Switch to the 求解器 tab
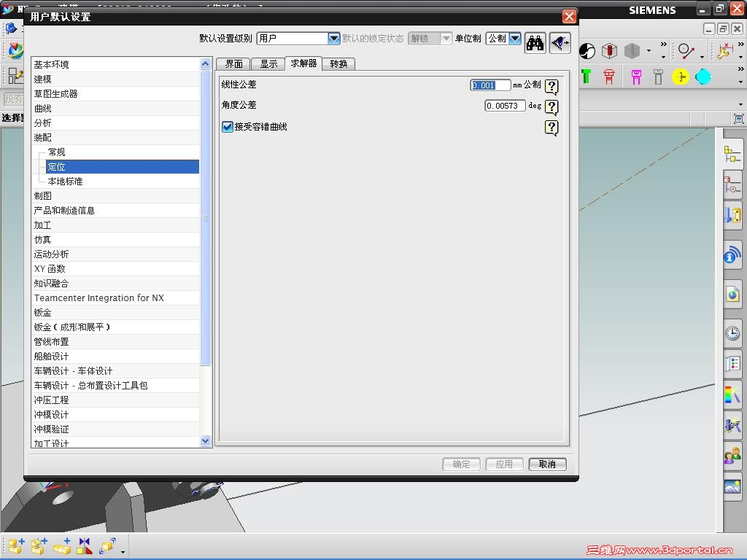Screen dimensions: 747x560 [303, 63]
